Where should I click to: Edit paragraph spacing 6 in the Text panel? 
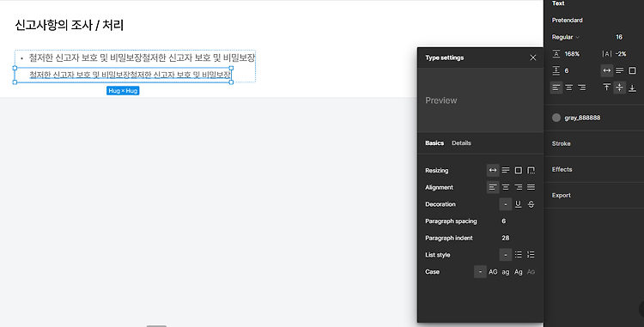tap(567, 70)
